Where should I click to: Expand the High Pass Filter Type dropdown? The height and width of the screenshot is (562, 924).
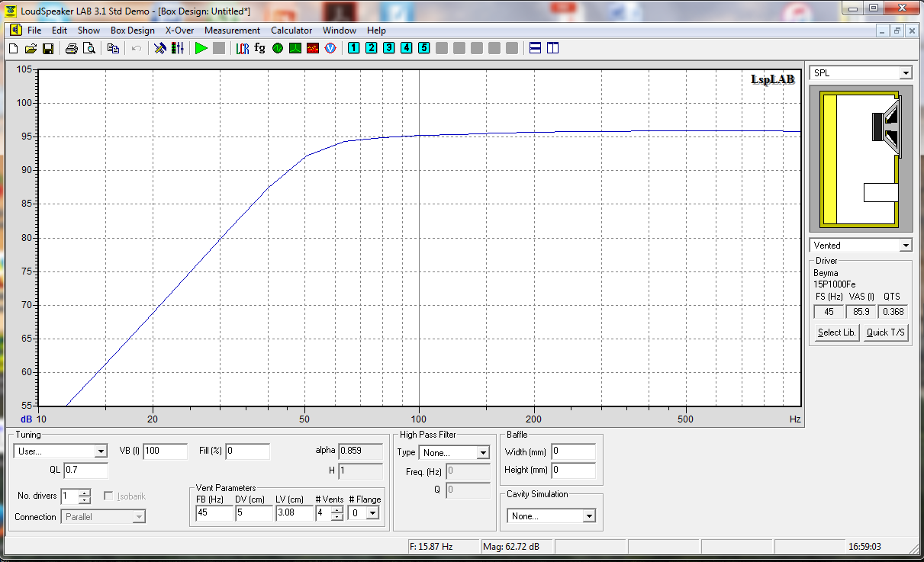point(482,453)
